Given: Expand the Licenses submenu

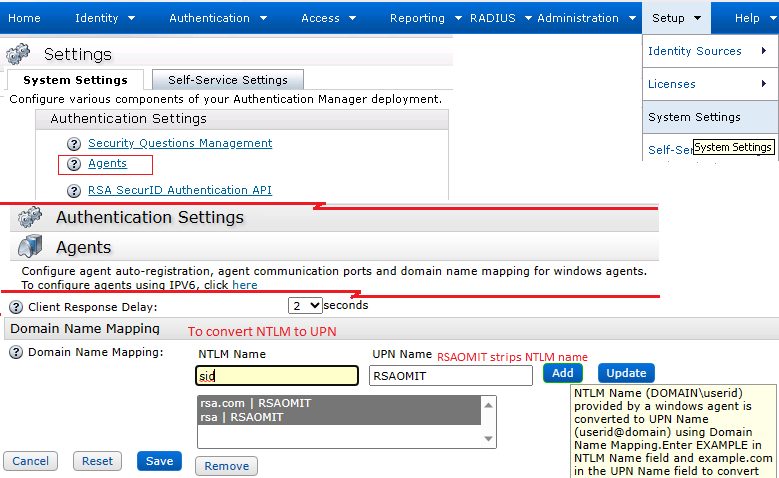Looking at the screenshot, I should click(709, 84).
